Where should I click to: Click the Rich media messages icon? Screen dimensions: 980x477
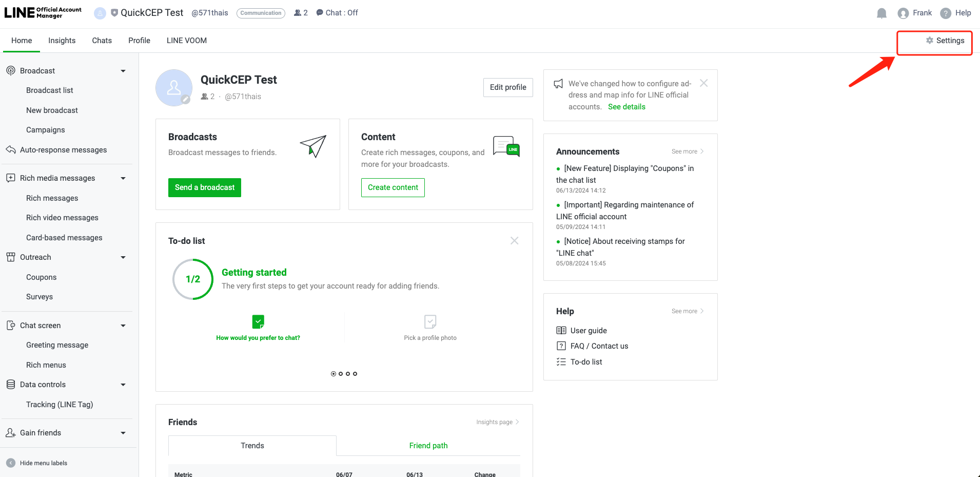(x=11, y=178)
